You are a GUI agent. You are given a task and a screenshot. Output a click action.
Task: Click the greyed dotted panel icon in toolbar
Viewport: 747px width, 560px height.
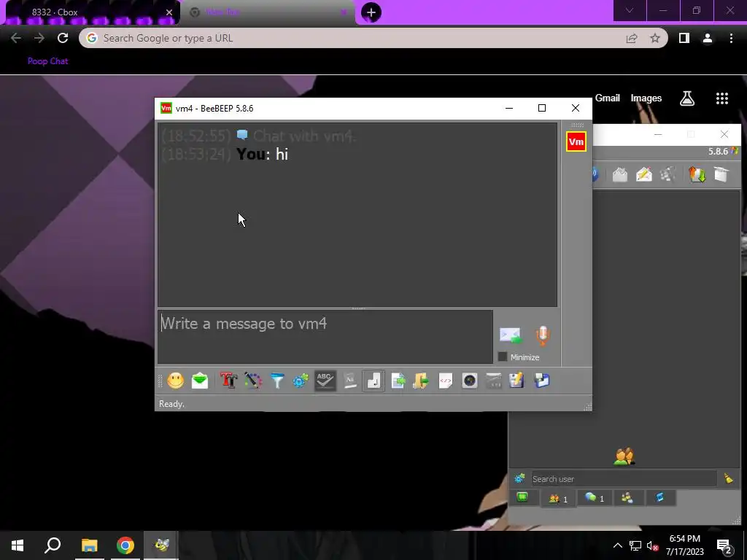494,381
